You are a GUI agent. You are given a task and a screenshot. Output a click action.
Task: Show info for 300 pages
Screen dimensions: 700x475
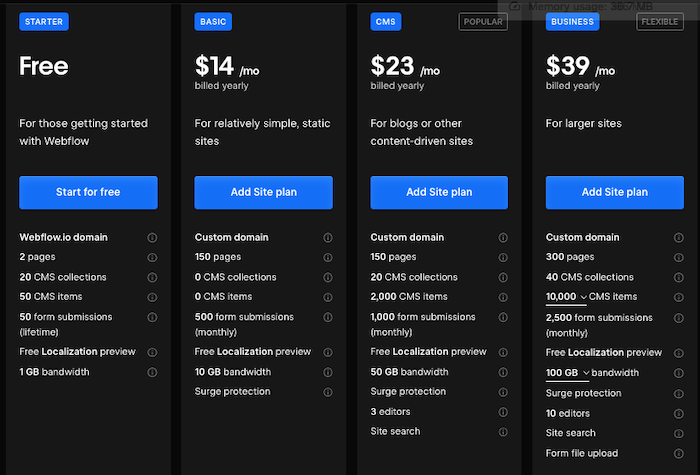(x=679, y=257)
